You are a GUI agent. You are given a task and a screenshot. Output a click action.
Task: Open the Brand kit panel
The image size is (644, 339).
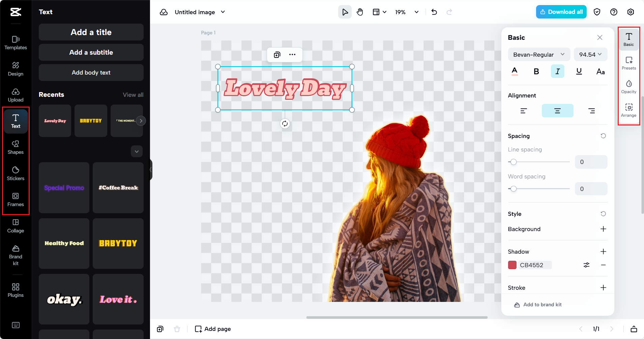[15, 255]
